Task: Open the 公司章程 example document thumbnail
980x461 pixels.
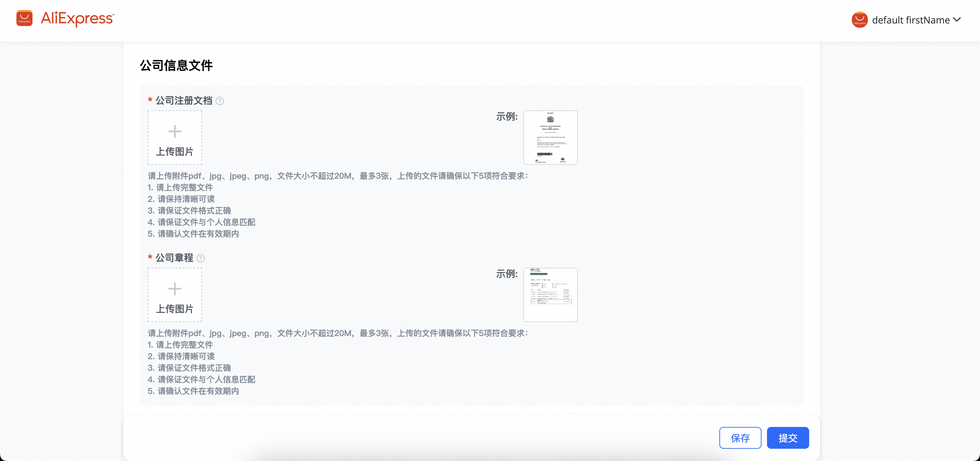Action: pyautogui.click(x=550, y=295)
